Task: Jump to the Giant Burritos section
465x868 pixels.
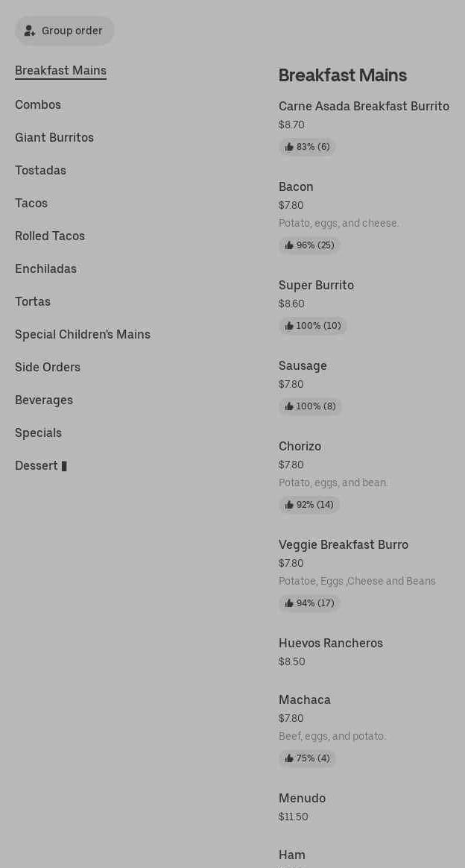Action: click(54, 138)
